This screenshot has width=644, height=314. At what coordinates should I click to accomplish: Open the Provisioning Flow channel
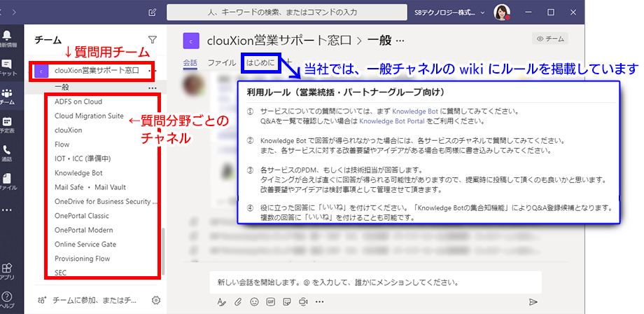pos(82,259)
